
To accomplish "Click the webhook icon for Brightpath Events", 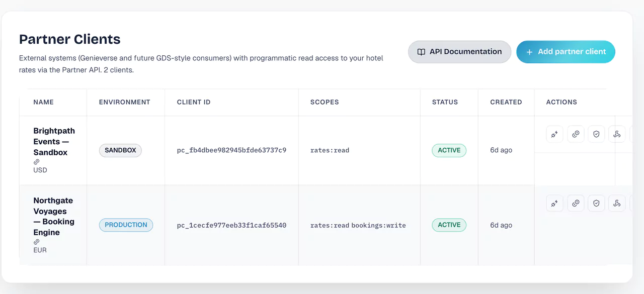I will (617, 134).
